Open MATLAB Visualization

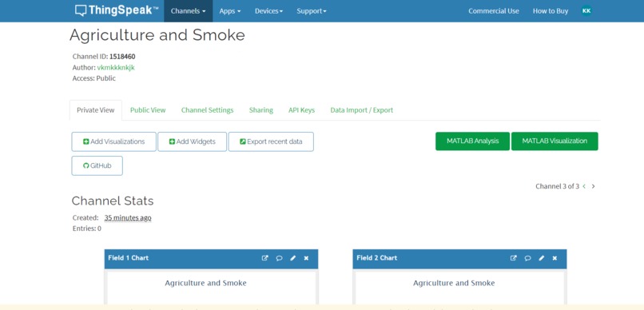[x=555, y=141]
